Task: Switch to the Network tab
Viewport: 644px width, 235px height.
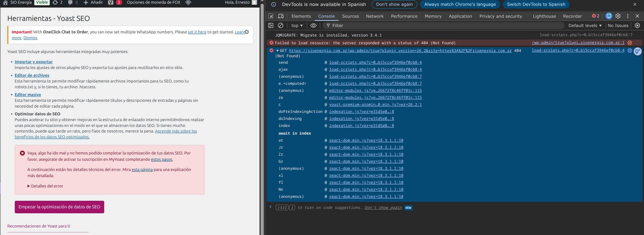Action: (375, 16)
